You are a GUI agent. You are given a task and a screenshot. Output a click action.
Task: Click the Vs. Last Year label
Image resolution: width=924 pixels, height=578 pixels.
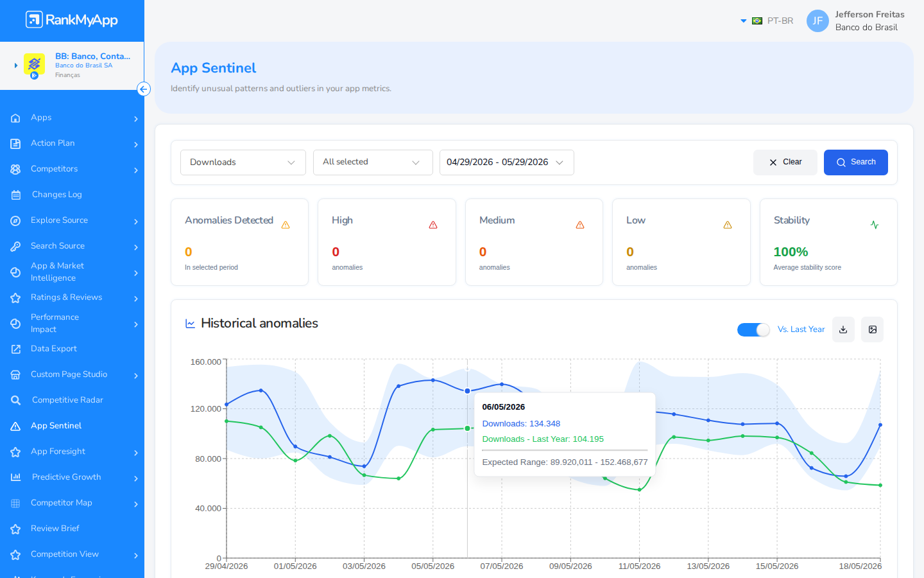801,329
